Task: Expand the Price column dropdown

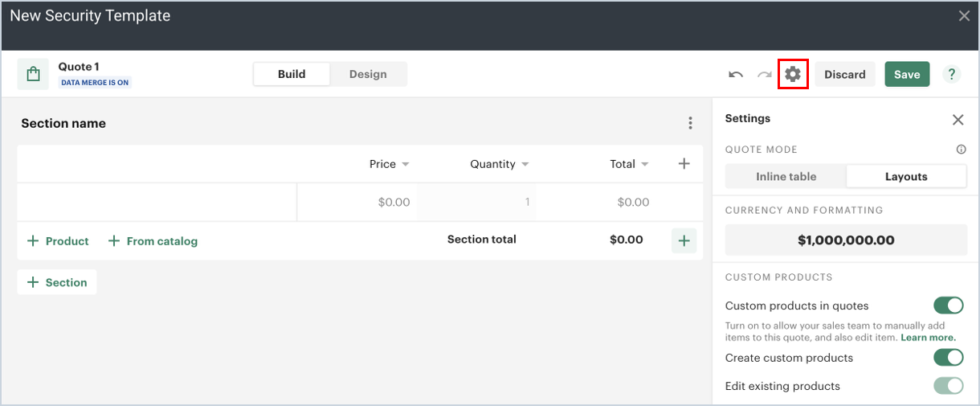Action: coord(406,165)
